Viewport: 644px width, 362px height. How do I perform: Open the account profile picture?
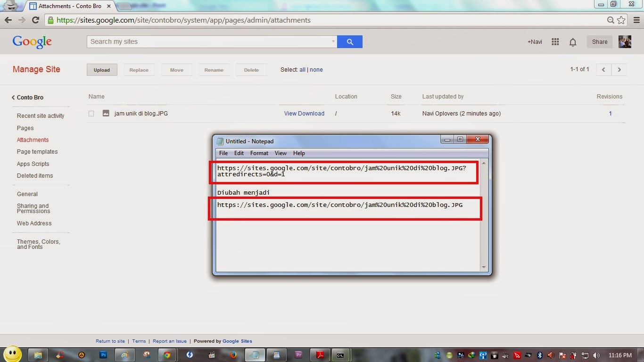click(625, 41)
